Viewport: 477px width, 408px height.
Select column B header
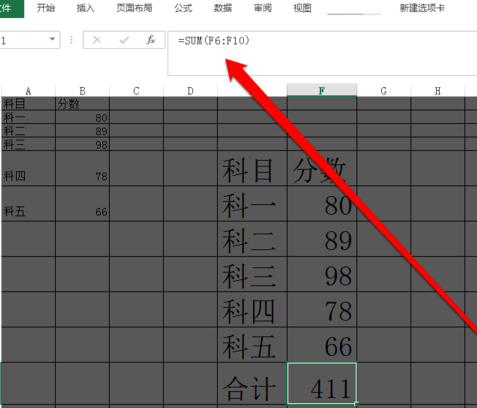click(x=82, y=91)
